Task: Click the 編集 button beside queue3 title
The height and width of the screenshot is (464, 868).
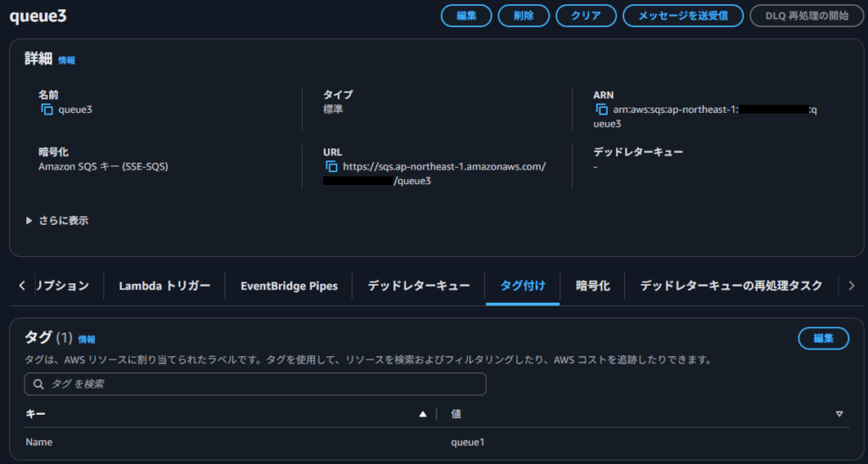Action: click(466, 15)
